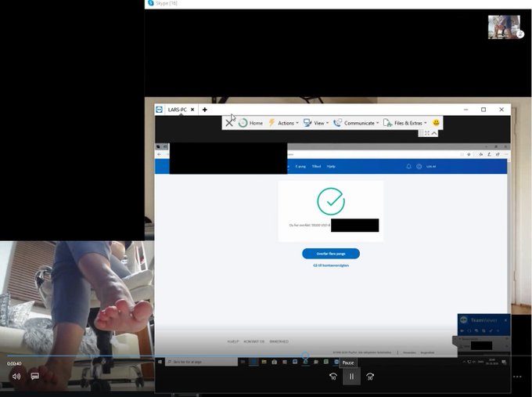Mute the video player volume

click(16, 377)
